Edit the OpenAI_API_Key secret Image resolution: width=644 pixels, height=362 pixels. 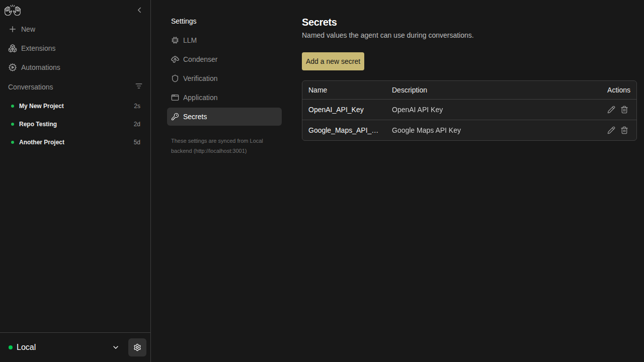point(611,110)
